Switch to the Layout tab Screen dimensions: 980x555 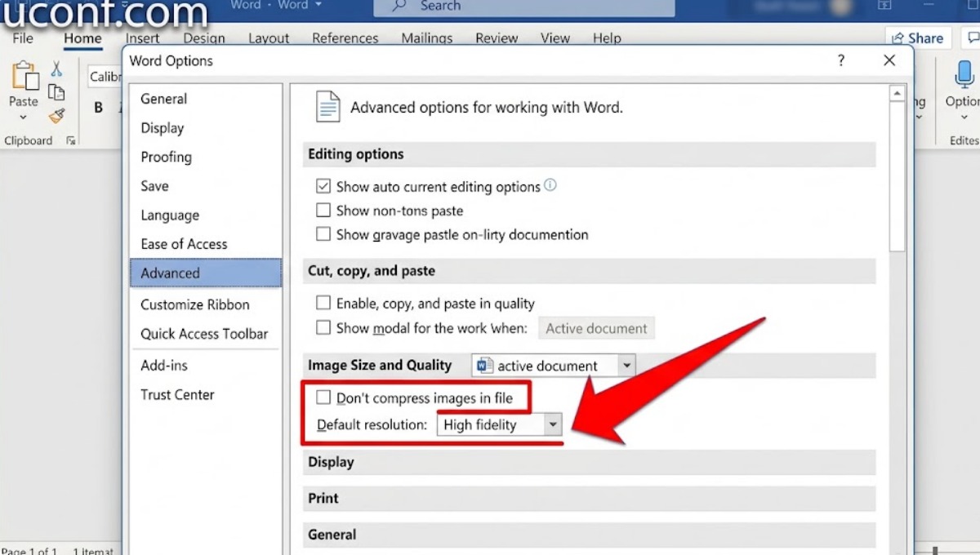tap(269, 38)
